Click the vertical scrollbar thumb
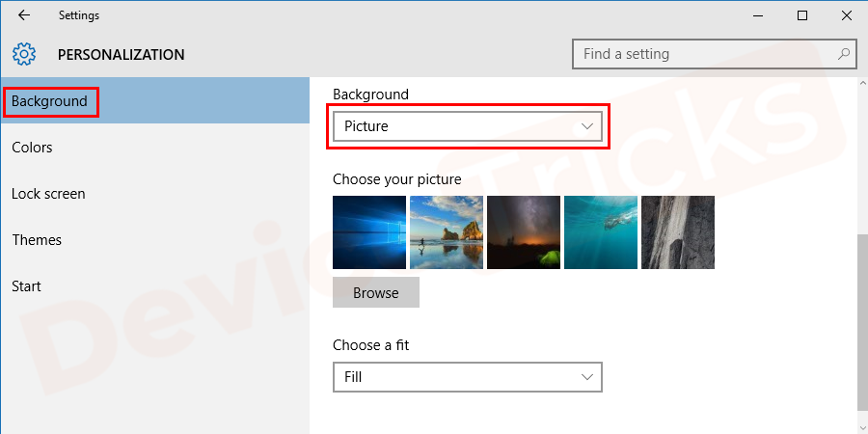Screen dimensions: 868x434 (861, 323)
